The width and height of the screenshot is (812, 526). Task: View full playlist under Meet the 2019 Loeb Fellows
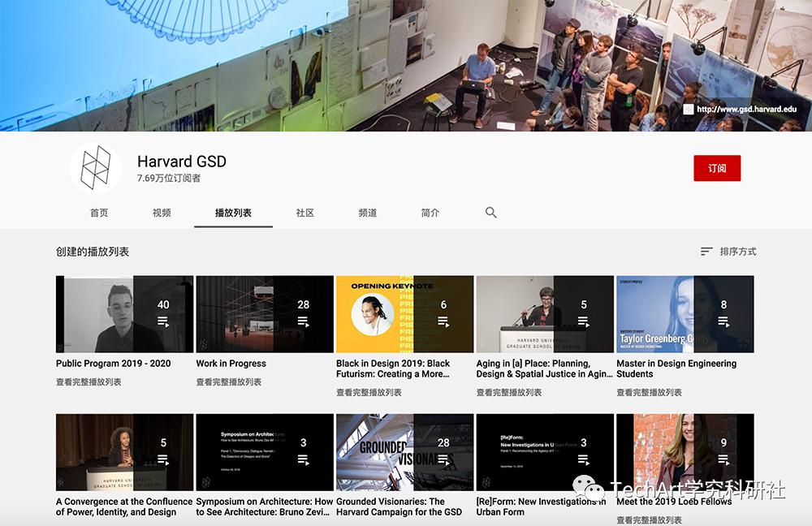coord(649,520)
